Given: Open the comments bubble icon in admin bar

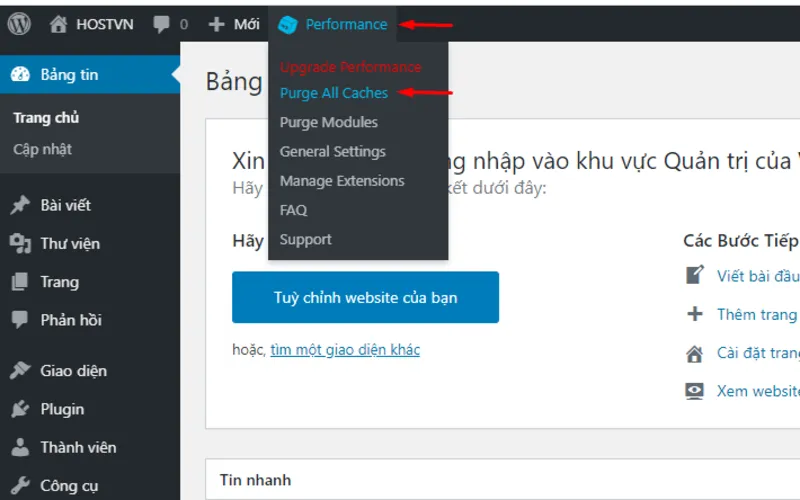Looking at the screenshot, I should click(x=161, y=24).
